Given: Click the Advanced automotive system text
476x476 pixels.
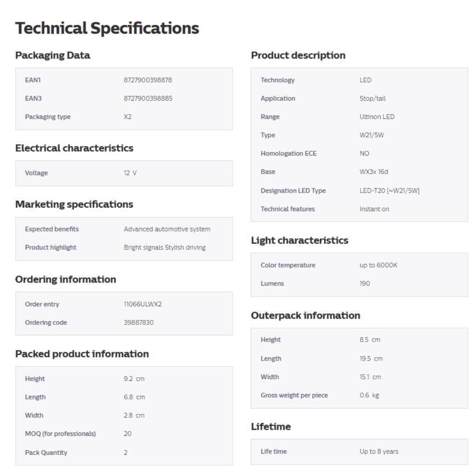Looking at the screenshot, I should coord(167,229).
